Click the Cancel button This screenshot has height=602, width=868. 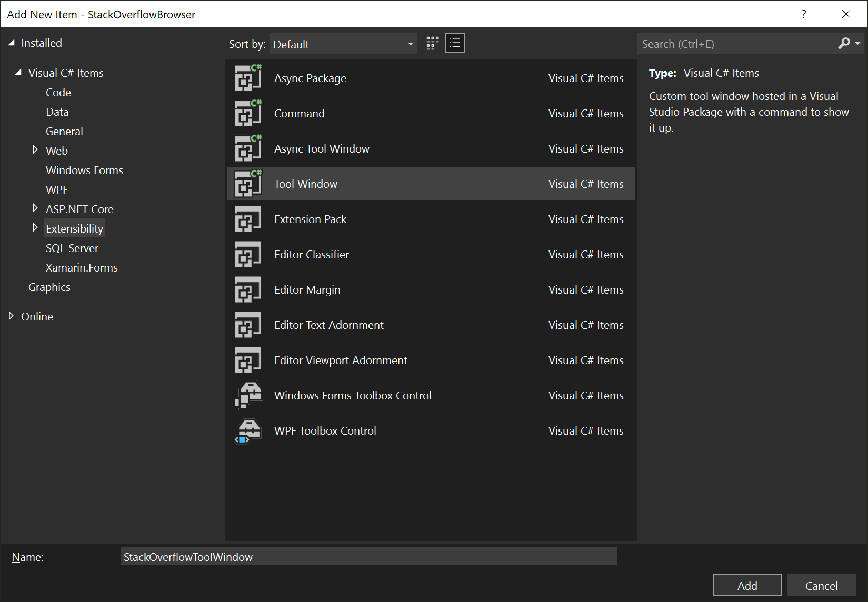pos(822,585)
